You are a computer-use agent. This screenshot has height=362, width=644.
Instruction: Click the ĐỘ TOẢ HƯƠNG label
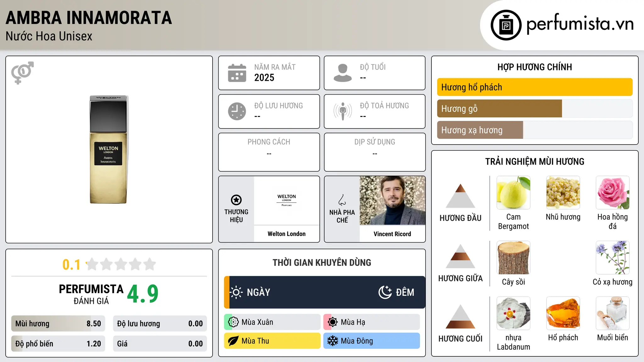point(384,106)
